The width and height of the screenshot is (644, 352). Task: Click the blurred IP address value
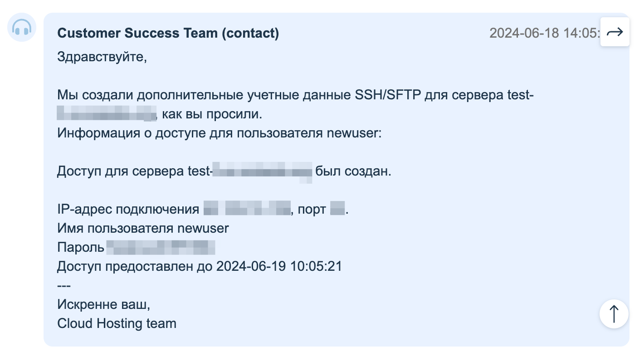pyautogui.click(x=247, y=209)
